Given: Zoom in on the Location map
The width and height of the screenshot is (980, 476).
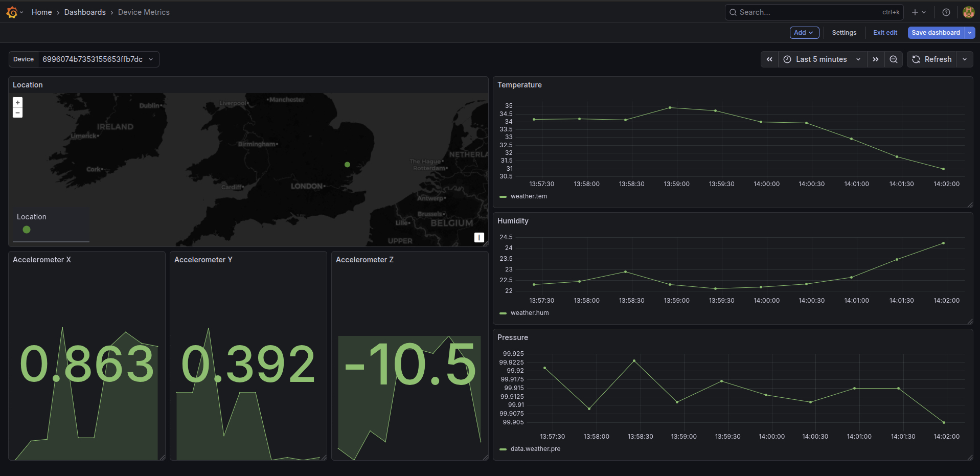Looking at the screenshot, I should click(x=18, y=102).
